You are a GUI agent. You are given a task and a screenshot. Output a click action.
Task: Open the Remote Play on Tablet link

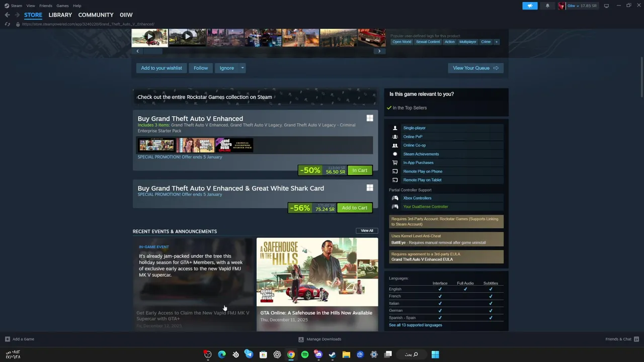coord(422,180)
